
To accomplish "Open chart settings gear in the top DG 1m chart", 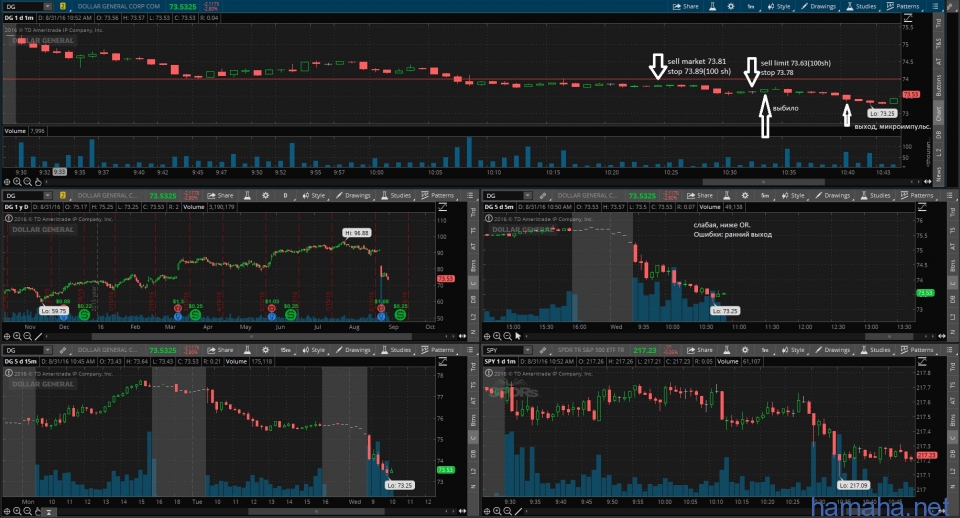I will [731, 6].
